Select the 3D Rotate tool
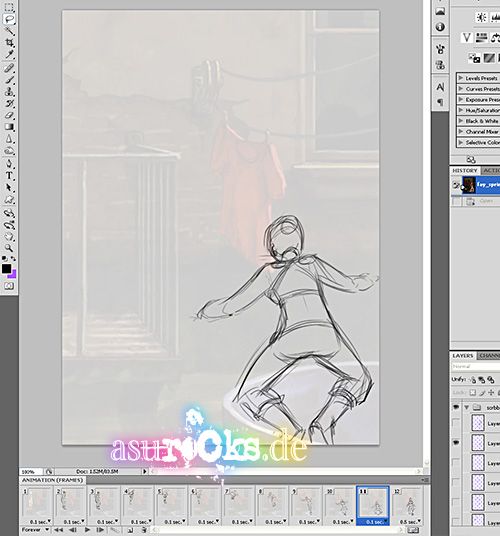The image size is (500, 536). 9,214
